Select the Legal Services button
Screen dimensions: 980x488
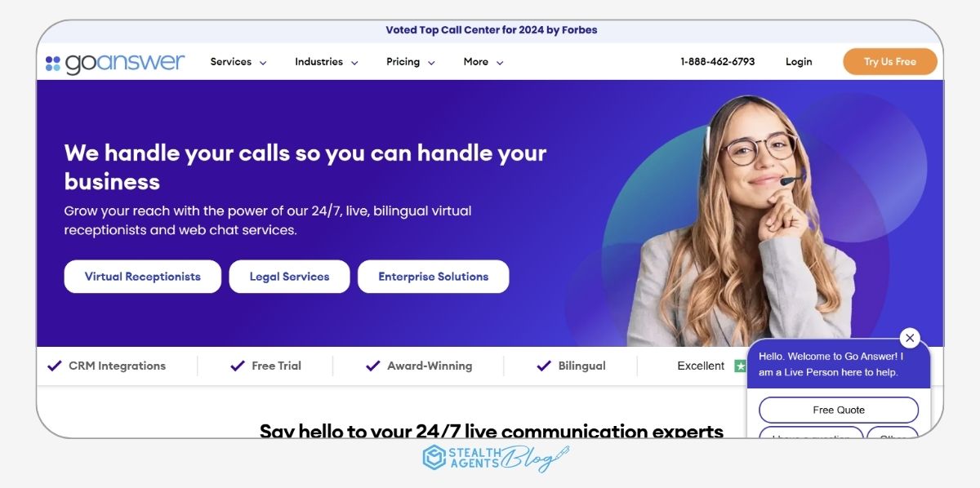click(289, 277)
